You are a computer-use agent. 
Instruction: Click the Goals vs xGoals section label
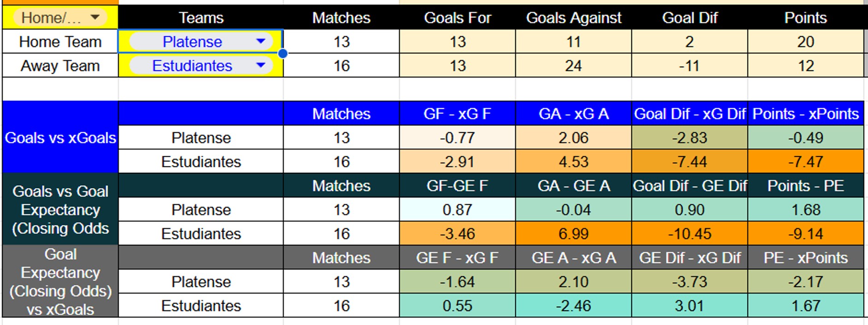point(60,138)
